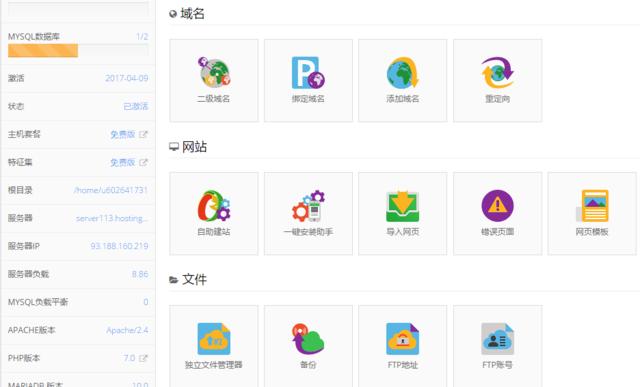
Task: Click the 免费版 link in 主机套餐 row
Action: [x=122, y=134]
